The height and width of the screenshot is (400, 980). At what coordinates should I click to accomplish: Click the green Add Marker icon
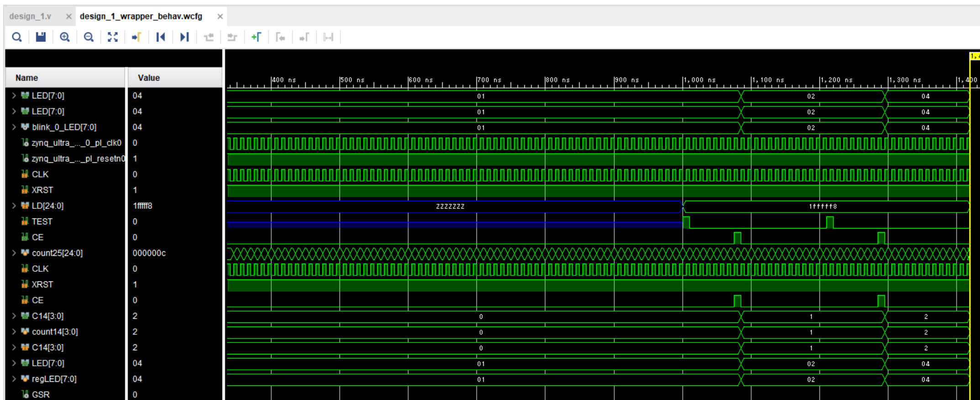coord(256,37)
